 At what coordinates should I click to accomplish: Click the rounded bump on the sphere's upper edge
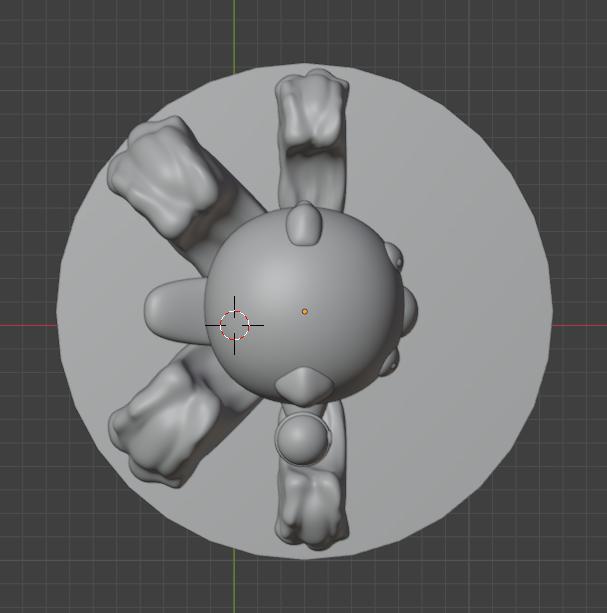pos(304,224)
